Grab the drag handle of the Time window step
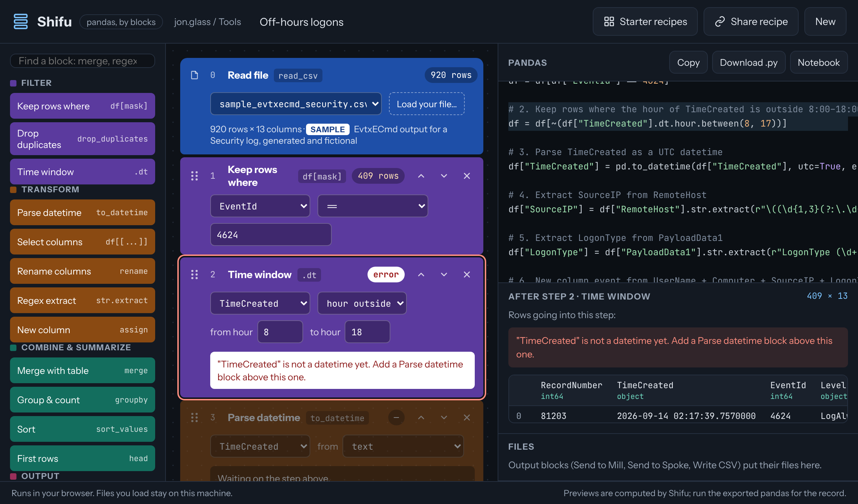Screen dimensions: 858x504 coord(194,275)
